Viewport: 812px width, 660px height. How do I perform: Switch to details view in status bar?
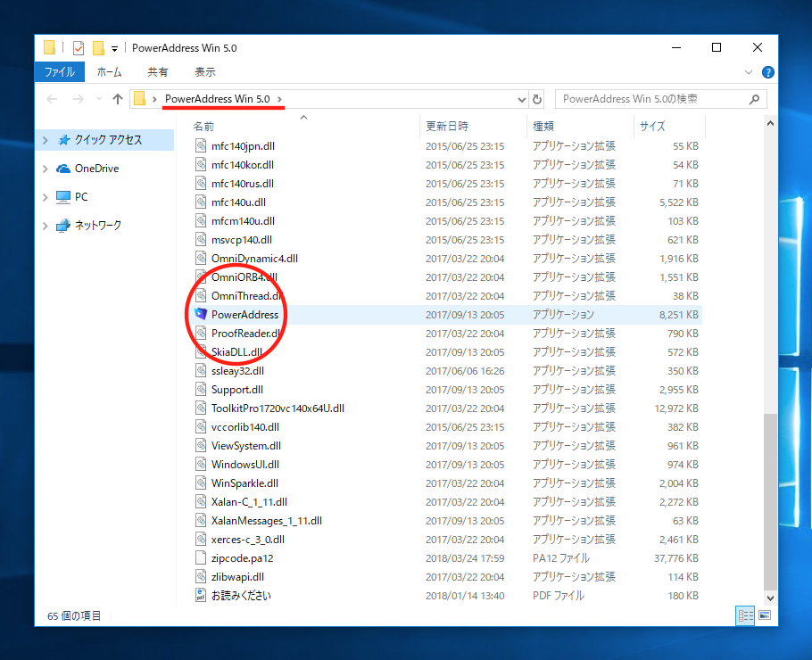745,615
